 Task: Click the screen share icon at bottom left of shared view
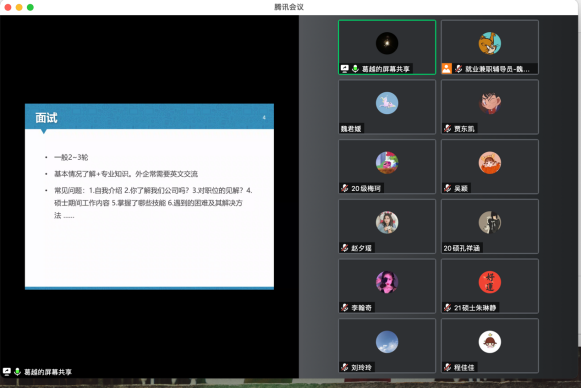click(x=7, y=371)
